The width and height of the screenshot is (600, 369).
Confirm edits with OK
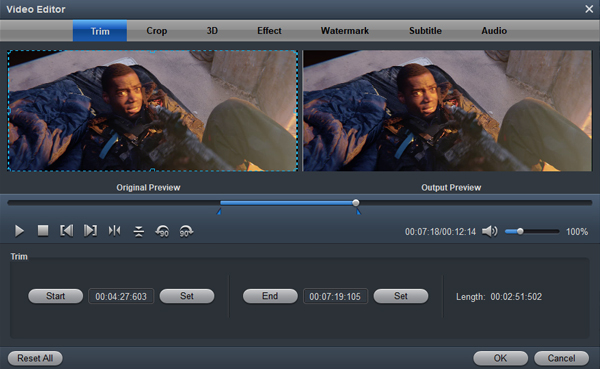click(501, 358)
